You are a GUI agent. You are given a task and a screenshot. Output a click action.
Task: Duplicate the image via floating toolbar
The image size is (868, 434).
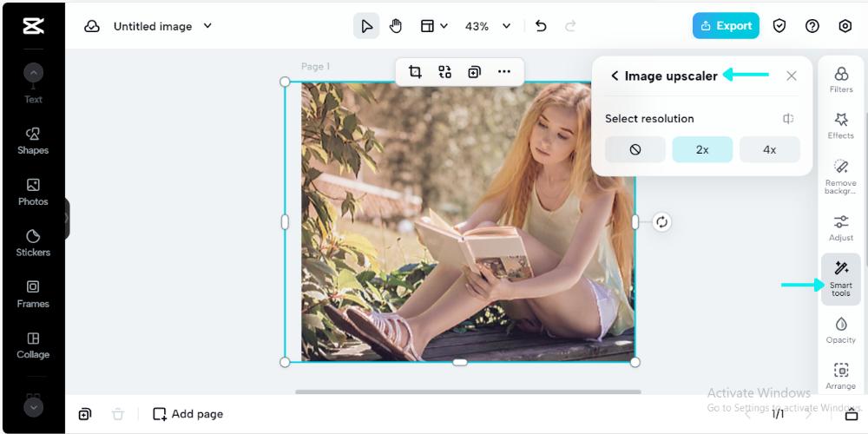pyautogui.click(x=474, y=71)
